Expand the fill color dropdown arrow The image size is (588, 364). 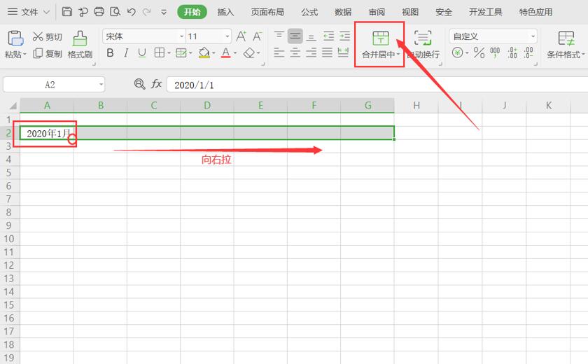213,53
